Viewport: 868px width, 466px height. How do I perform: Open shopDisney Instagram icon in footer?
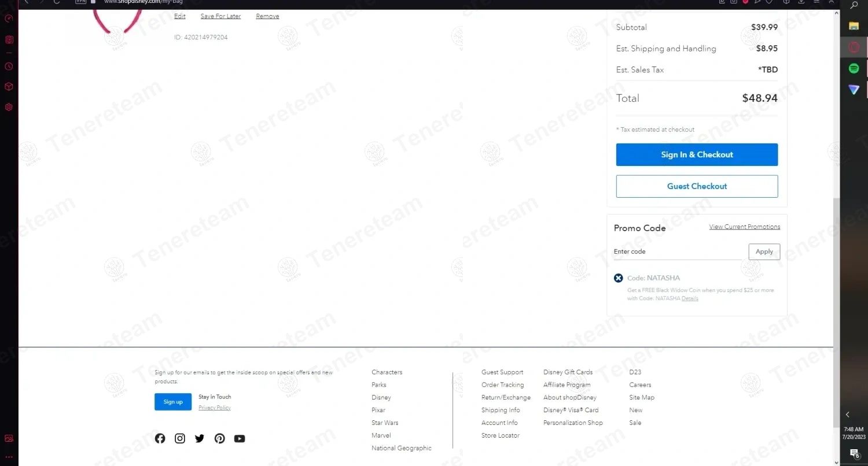(180, 438)
